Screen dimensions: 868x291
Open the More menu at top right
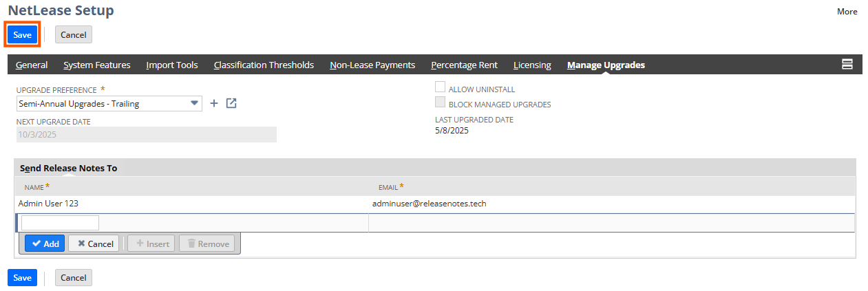pyautogui.click(x=847, y=11)
